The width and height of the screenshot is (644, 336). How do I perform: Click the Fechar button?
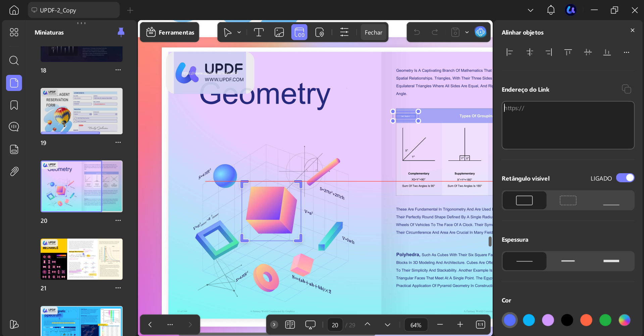tap(374, 32)
